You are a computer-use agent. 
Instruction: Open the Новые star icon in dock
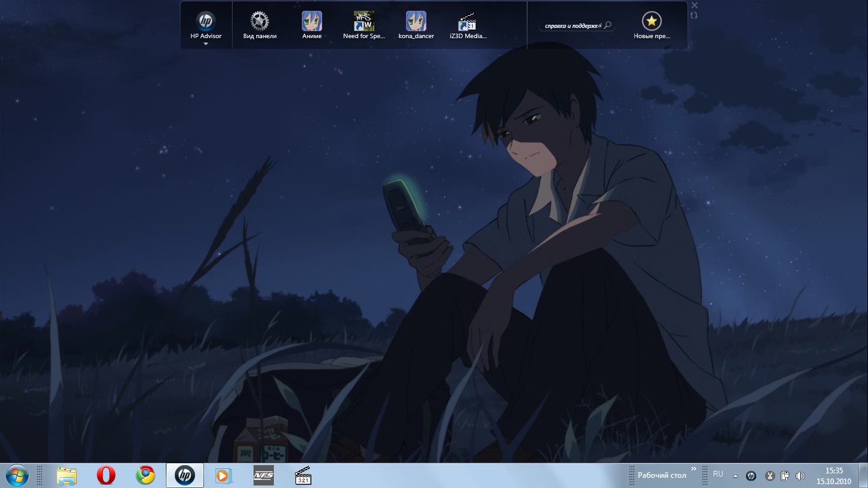(x=651, y=22)
